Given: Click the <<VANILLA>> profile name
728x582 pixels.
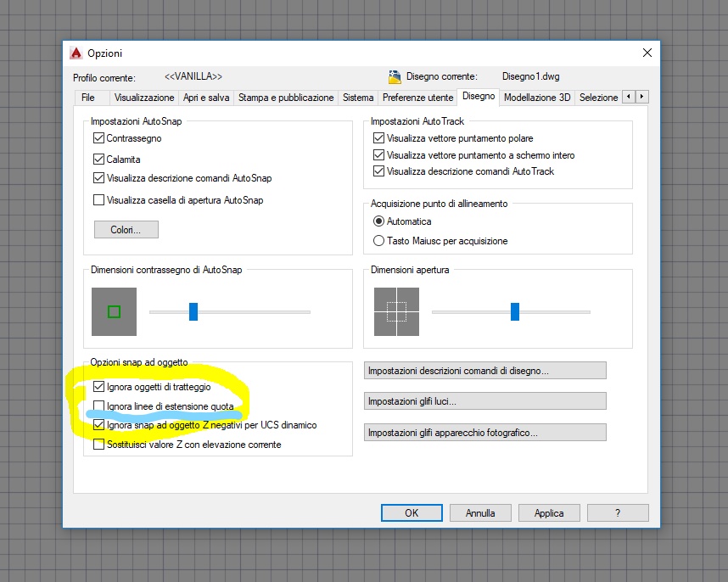Looking at the screenshot, I should [x=193, y=76].
